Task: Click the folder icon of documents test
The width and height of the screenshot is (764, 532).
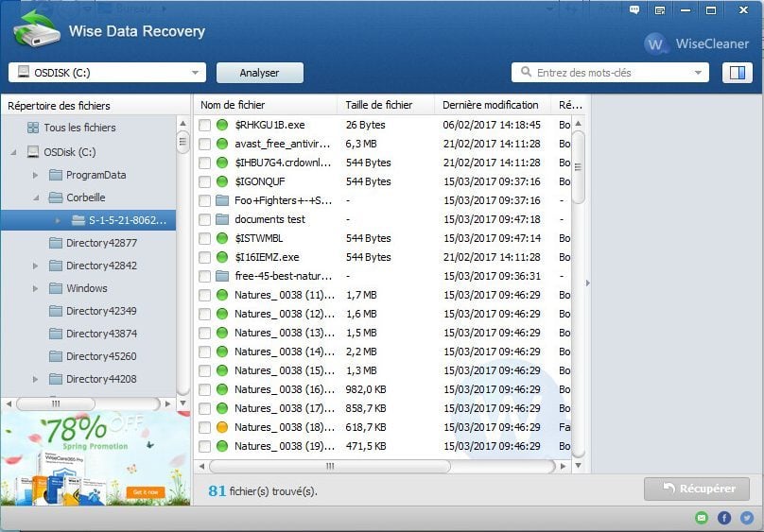Action: [x=222, y=219]
